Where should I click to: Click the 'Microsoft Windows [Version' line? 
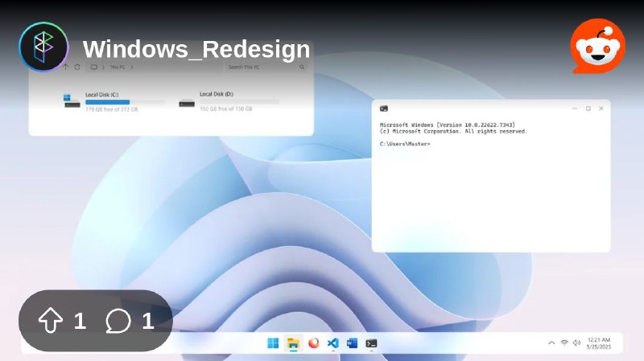pyautogui.click(x=448, y=125)
